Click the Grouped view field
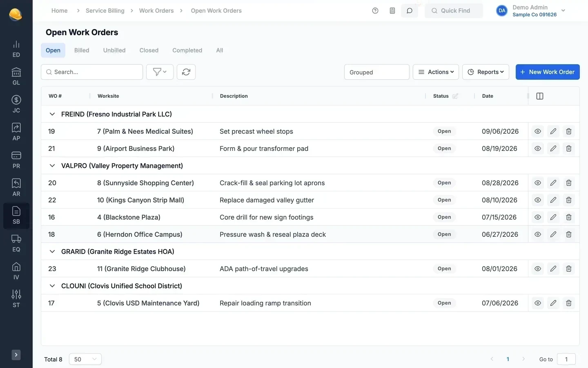This screenshot has width=588, height=368. pyautogui.click(x=377, y=72)
